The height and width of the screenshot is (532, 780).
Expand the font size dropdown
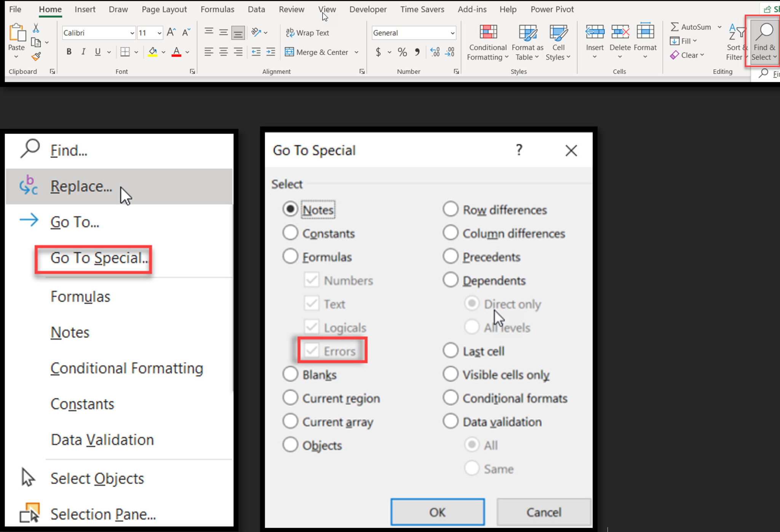point(160,33)
